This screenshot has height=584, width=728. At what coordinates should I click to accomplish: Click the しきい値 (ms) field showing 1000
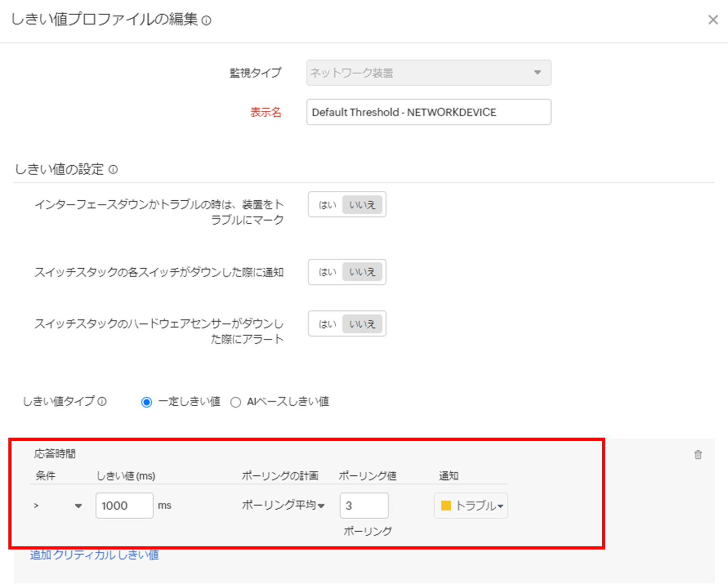click(124, 506)
